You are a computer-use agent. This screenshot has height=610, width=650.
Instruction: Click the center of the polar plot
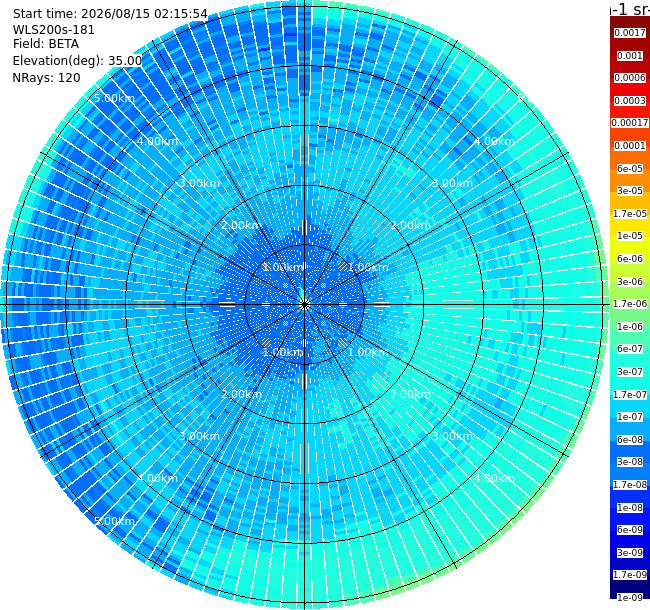pyautogui.click(x=305, y=305)
